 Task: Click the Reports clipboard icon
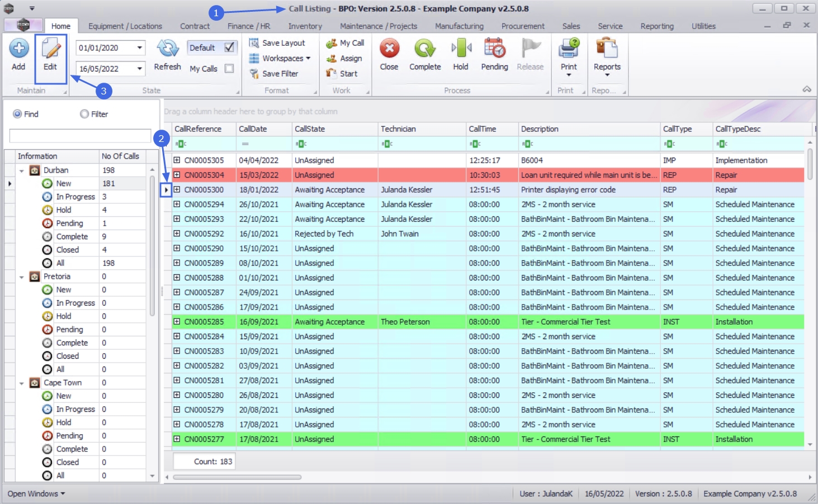point(607,49)
